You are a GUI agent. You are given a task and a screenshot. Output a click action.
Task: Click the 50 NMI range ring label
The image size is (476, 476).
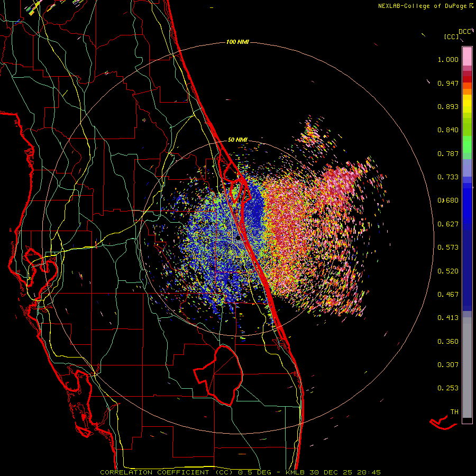point(237,140)
